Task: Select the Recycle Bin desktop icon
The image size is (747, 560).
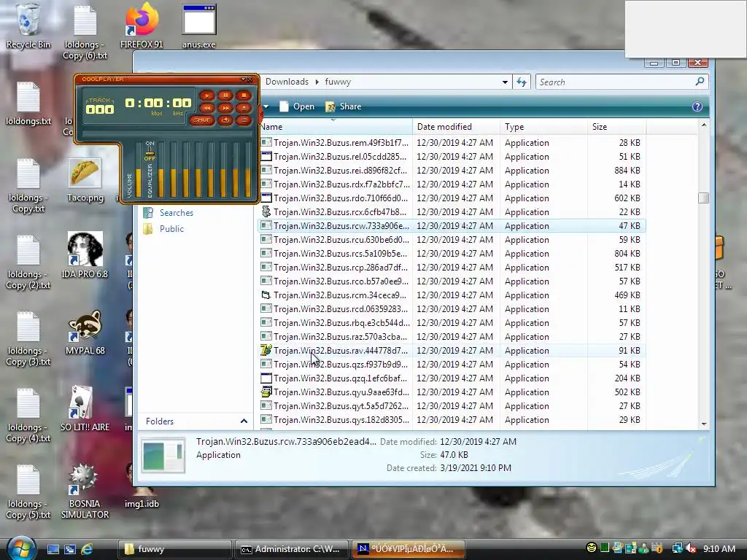Action: [28, 27]
